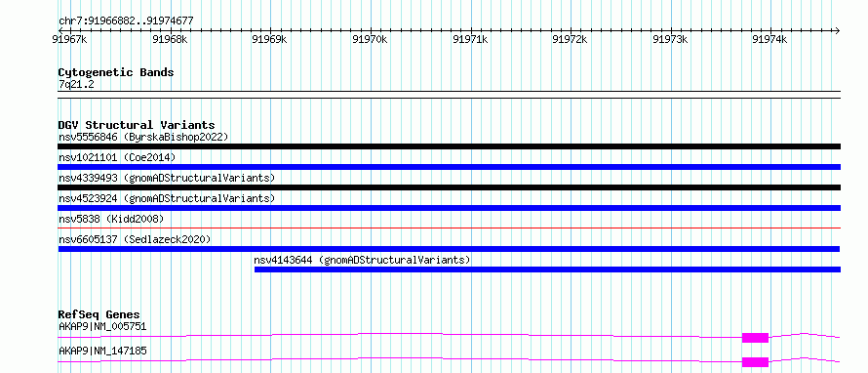Open variant label nsv4143644 (gnomADStructuralVariants)
The image size is (868, 373).
pos(362,260)
